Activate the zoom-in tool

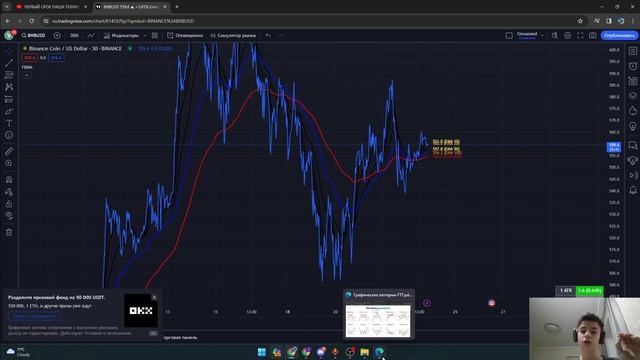pos(9,163)
